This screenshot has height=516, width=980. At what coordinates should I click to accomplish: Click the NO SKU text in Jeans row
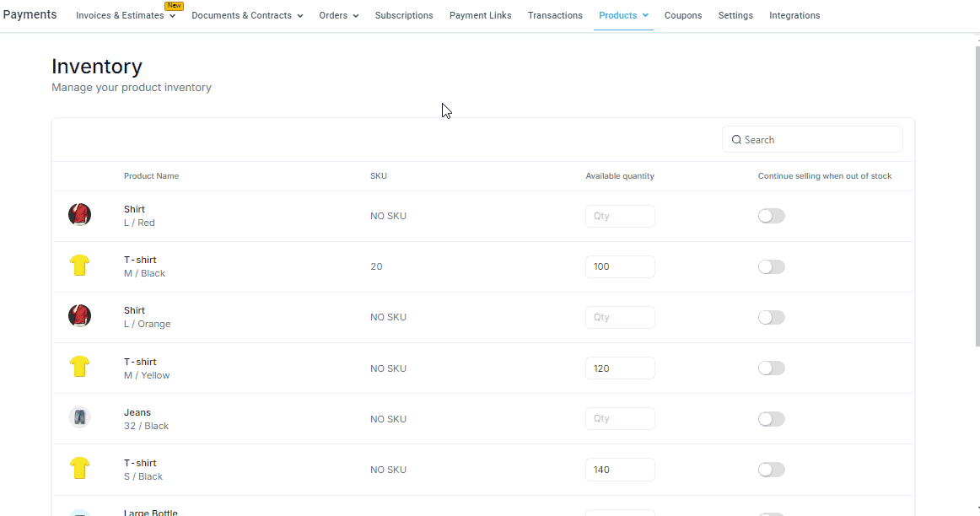(x=388, y=419)
